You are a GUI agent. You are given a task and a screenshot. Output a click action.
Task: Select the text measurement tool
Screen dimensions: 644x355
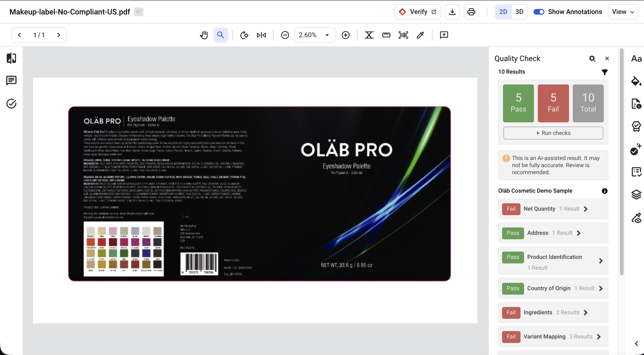(x=369, y=35)
